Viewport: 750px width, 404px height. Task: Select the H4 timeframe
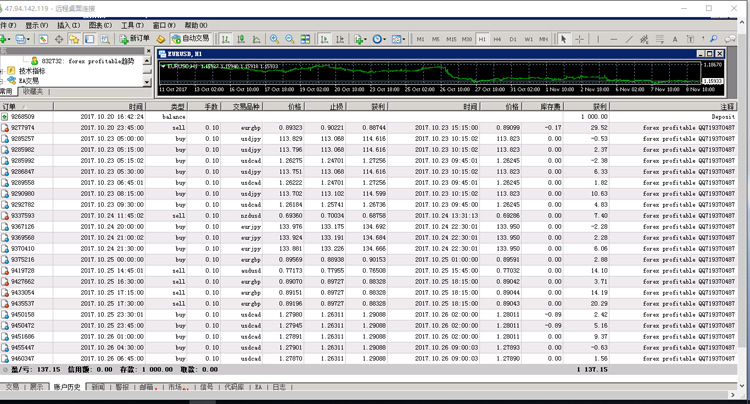coord(497,39)
